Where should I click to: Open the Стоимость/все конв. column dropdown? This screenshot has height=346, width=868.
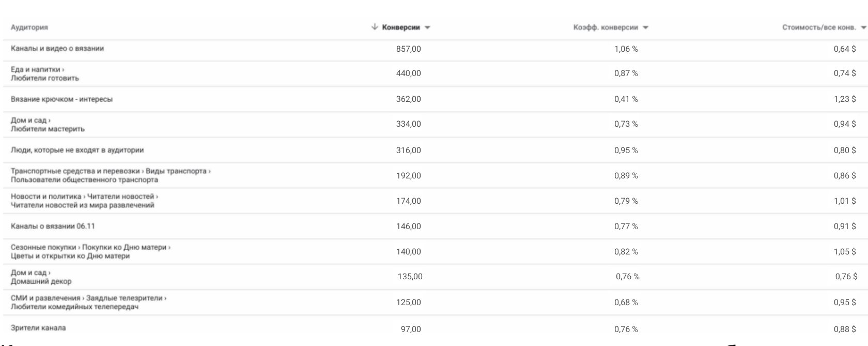tap(863, 28)
